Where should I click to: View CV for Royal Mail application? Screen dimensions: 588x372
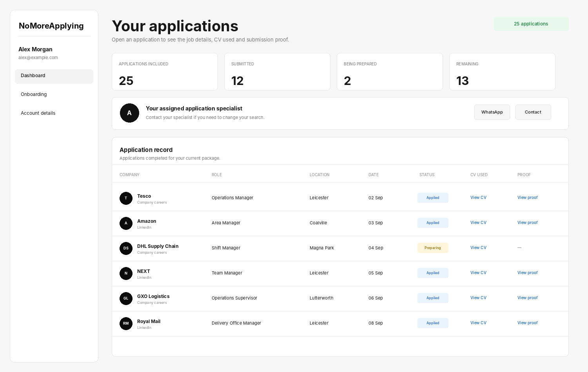point(478,323)
